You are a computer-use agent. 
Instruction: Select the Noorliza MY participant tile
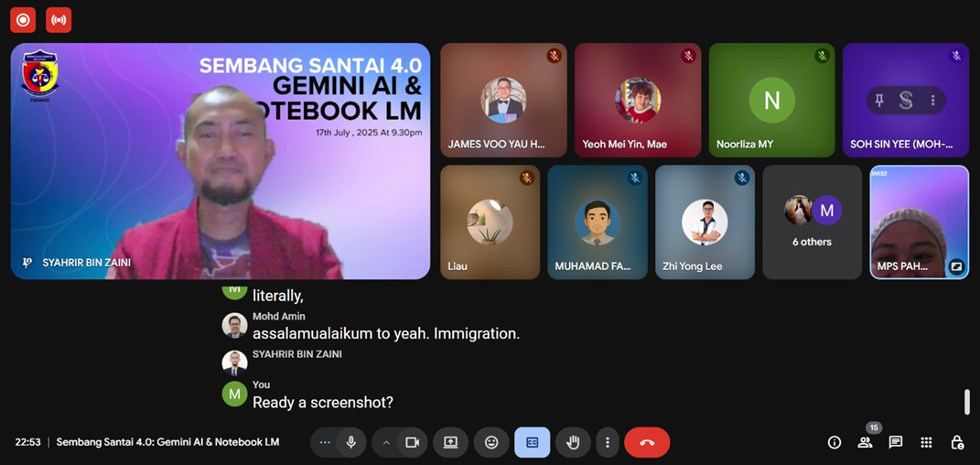(771, 101)
